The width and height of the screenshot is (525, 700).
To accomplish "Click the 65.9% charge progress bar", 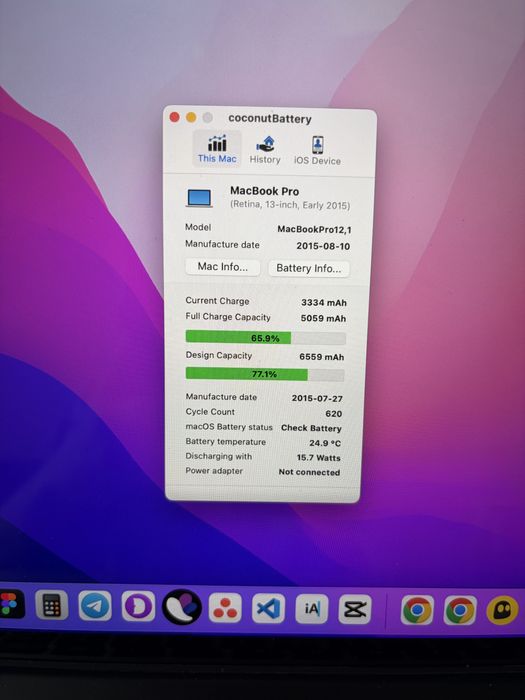I will 266,338.
